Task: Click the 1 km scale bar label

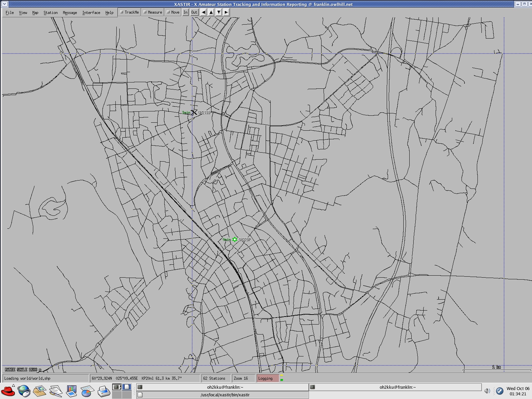Action: pyautogui.click(x=496, y=367)
